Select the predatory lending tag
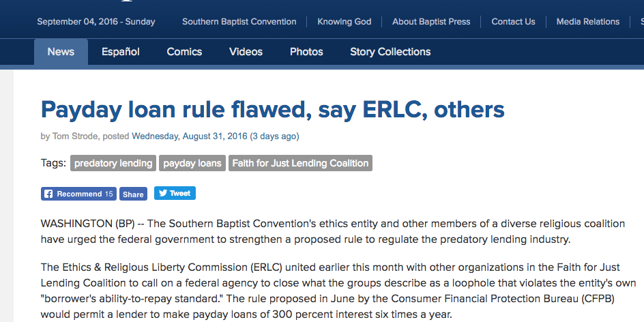This screenshot has height=322, width=644. point(113,163)
